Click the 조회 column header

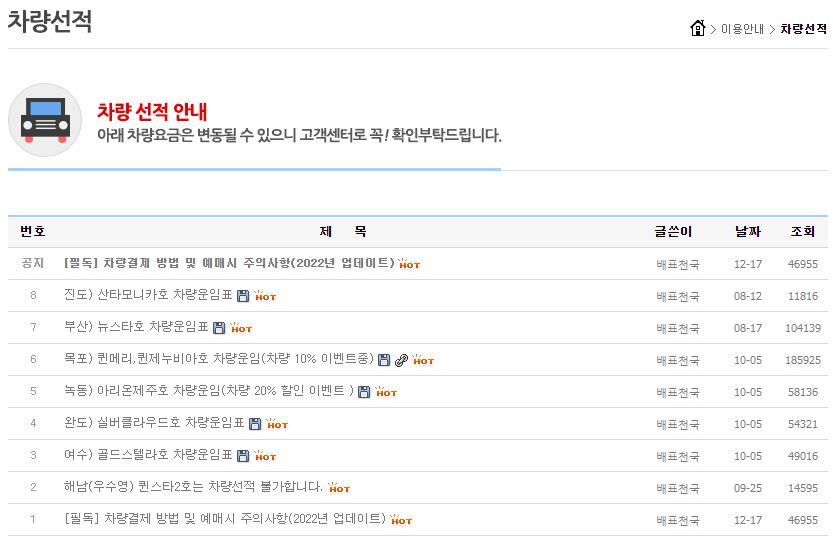803,231
